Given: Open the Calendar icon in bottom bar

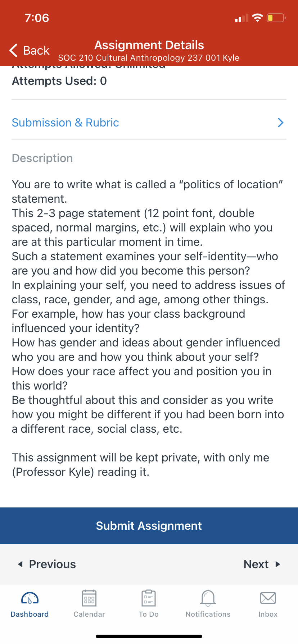Looking at the screenshot, I should tap(89, 598).
